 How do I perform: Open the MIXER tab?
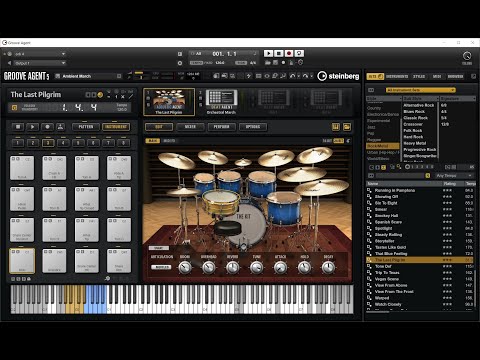(x=190, y=127)
